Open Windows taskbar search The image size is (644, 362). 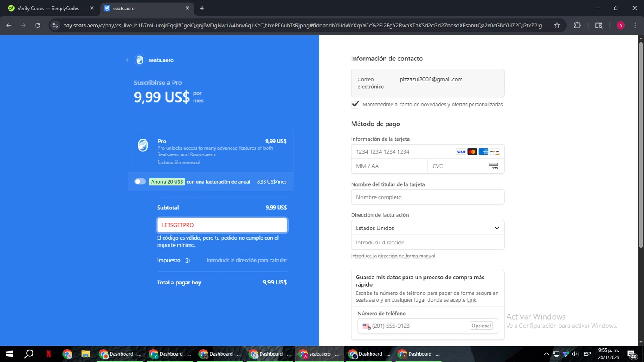click(x=29, y=354)
